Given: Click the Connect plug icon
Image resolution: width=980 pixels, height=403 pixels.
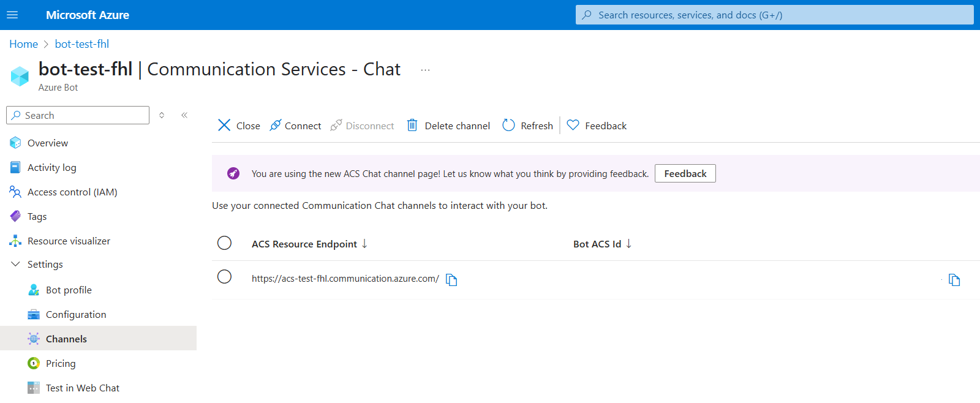Looking at the screenshot, I should tap(276, 125).
